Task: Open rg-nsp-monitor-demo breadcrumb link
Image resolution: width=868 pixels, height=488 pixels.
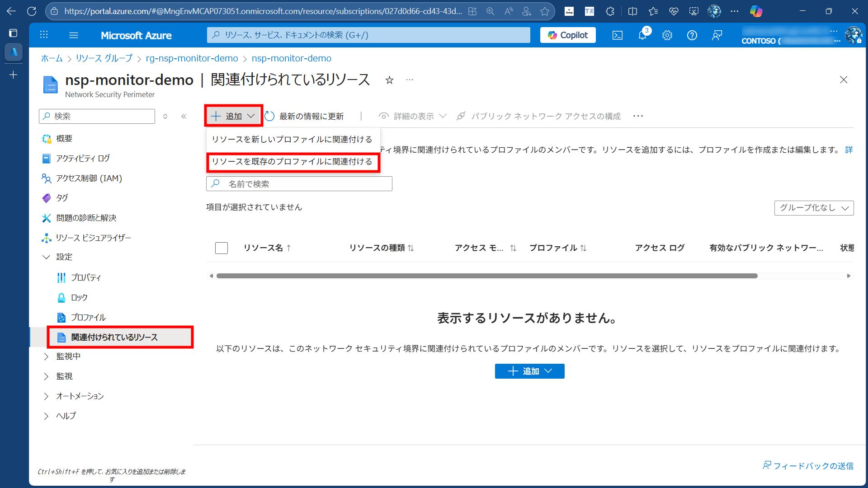Action: tap(192, 58)
